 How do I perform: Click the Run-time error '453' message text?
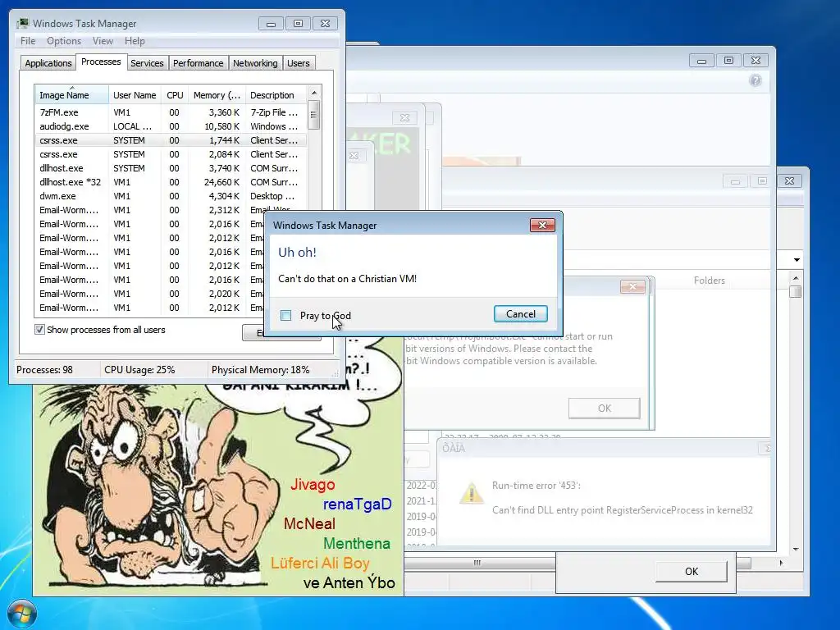536,486
